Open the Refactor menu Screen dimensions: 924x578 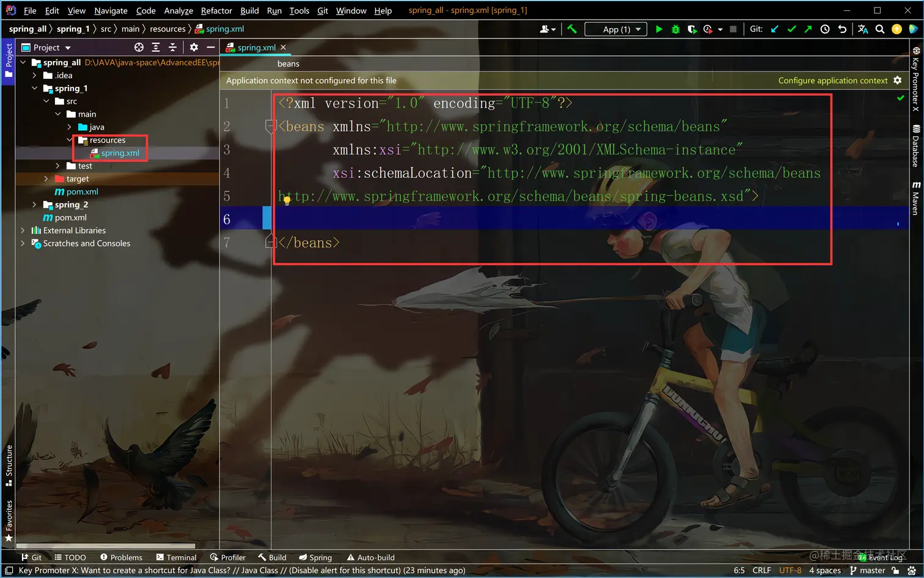tap(216, 10)
